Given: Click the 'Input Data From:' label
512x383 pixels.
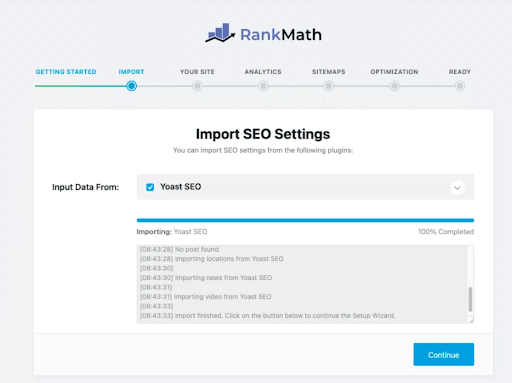Looking at the screenshot, I should pos(86,187).
